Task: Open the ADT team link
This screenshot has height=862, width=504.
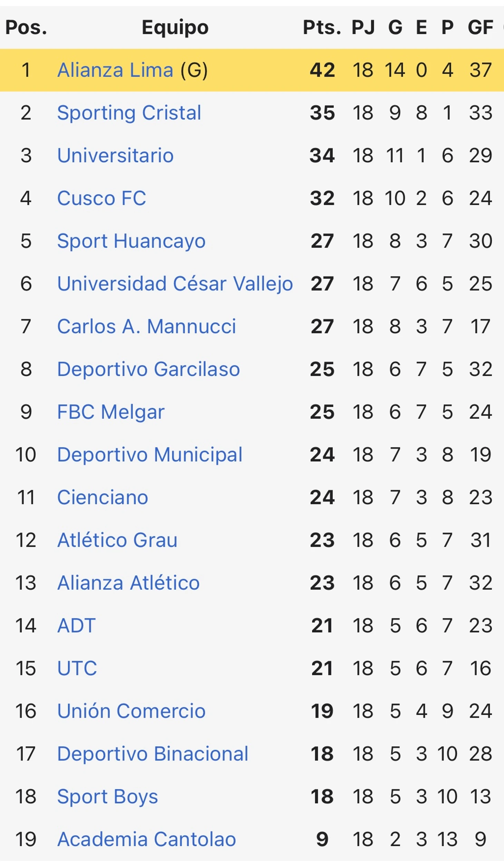Action: (76, 626)
